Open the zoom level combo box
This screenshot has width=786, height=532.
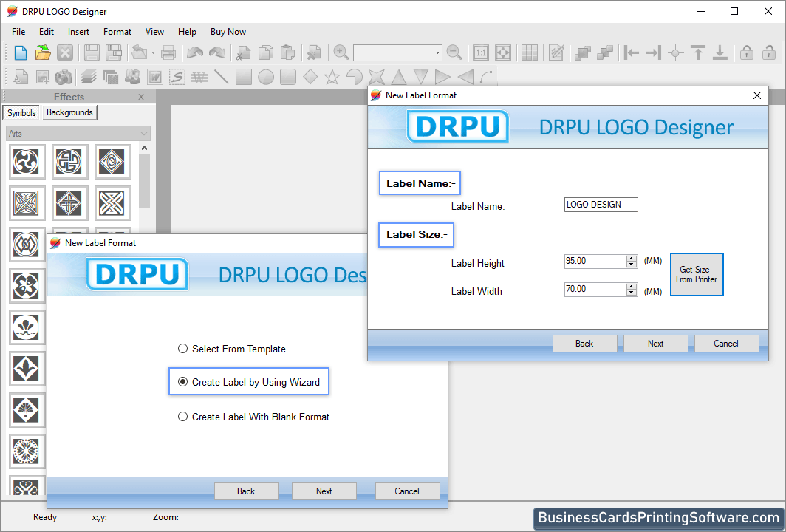click(x=397, y=52)
